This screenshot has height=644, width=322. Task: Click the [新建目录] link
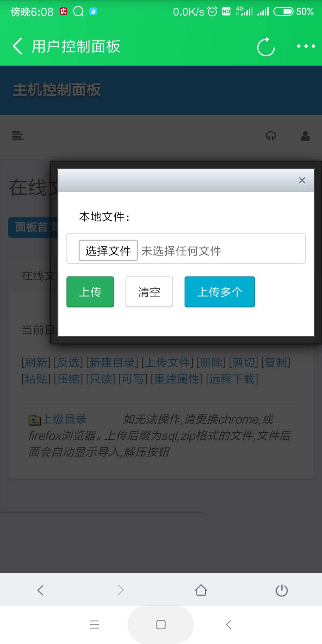(112, 363)
